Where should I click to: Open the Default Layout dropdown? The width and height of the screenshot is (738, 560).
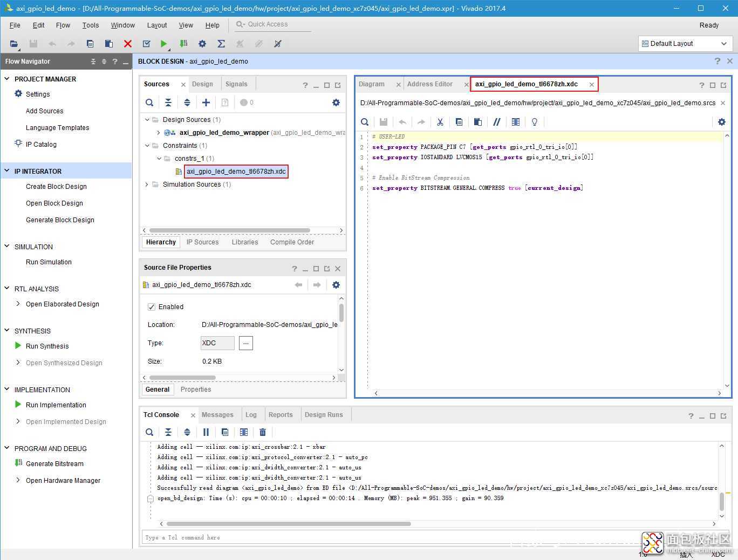click(685, 44)
